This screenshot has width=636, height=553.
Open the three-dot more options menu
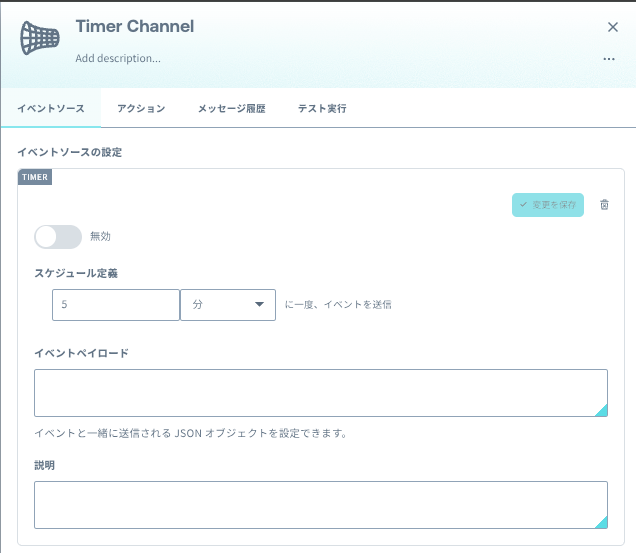click(609, 59)
